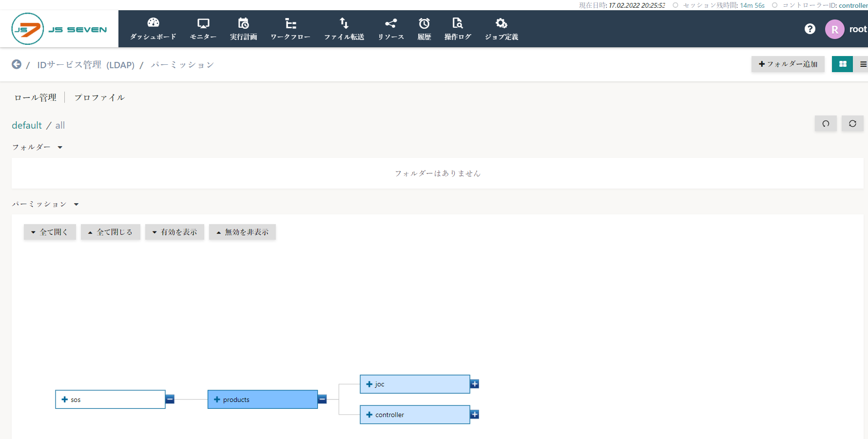Image resolution: width=868 pixels, height=439 pixels.
Task: Click the 履歴 icon
Action: pos(424,28)
